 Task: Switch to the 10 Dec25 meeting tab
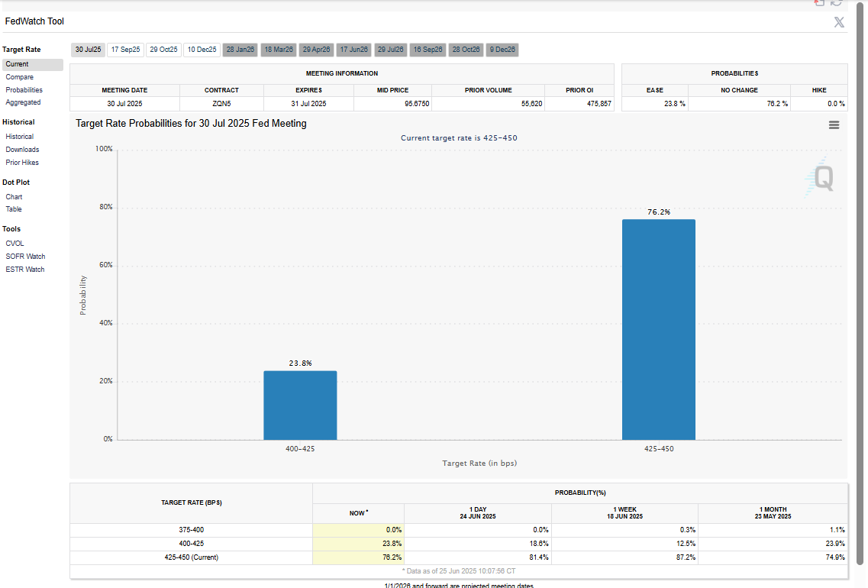click(202, 50)
